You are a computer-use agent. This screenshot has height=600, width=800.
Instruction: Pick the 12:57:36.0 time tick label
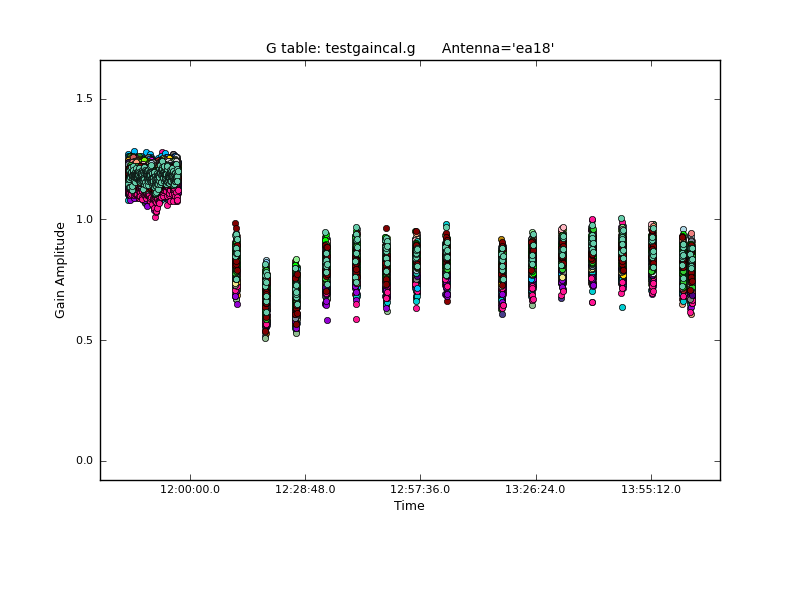coord(420,489)
